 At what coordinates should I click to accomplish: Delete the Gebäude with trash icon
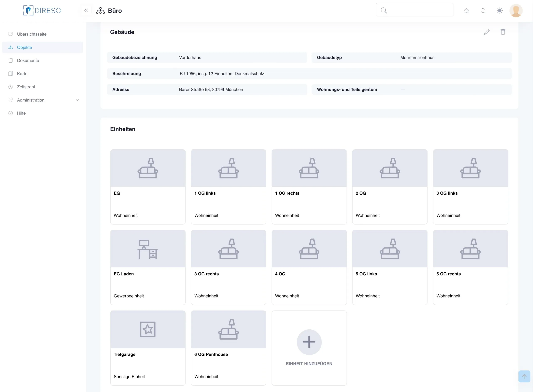[x=503, y=32]
